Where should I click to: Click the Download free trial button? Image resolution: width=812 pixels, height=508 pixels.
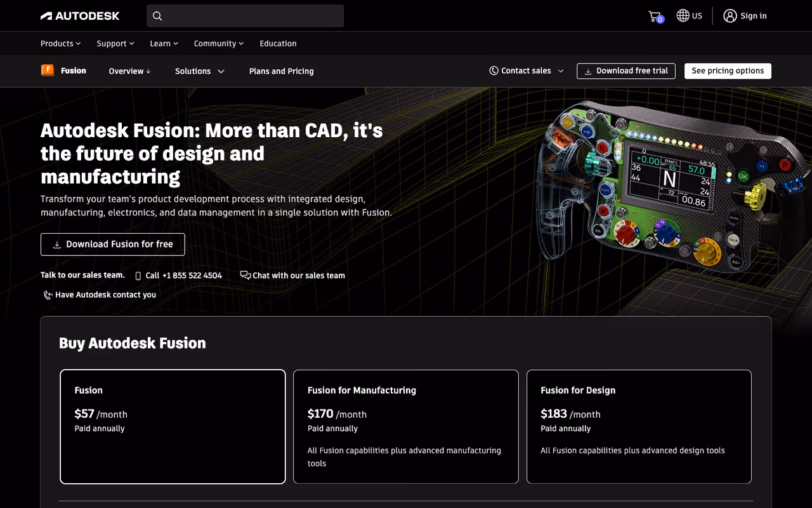626,71
